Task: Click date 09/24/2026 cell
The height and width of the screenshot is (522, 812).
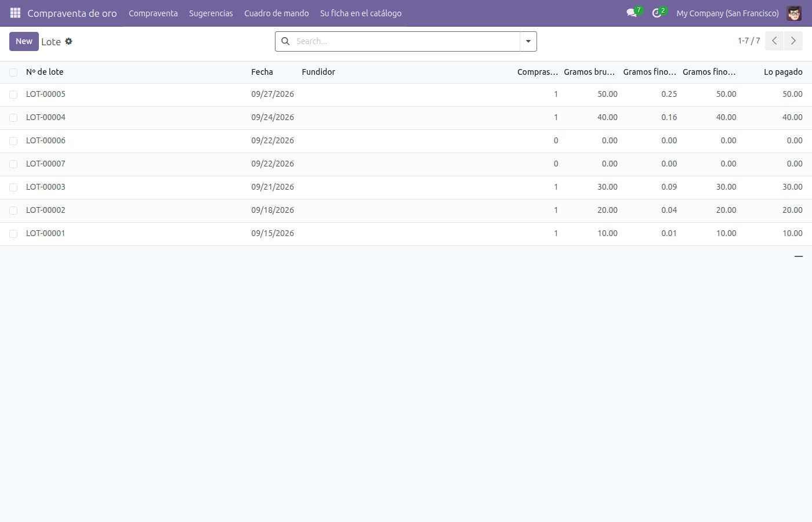Action: pos(273,117)
